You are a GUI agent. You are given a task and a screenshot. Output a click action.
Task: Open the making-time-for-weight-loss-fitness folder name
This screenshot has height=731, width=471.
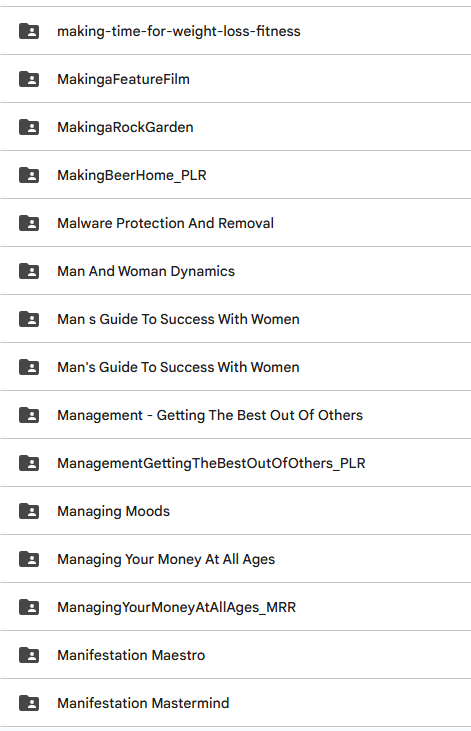click(x=179, y=31)
